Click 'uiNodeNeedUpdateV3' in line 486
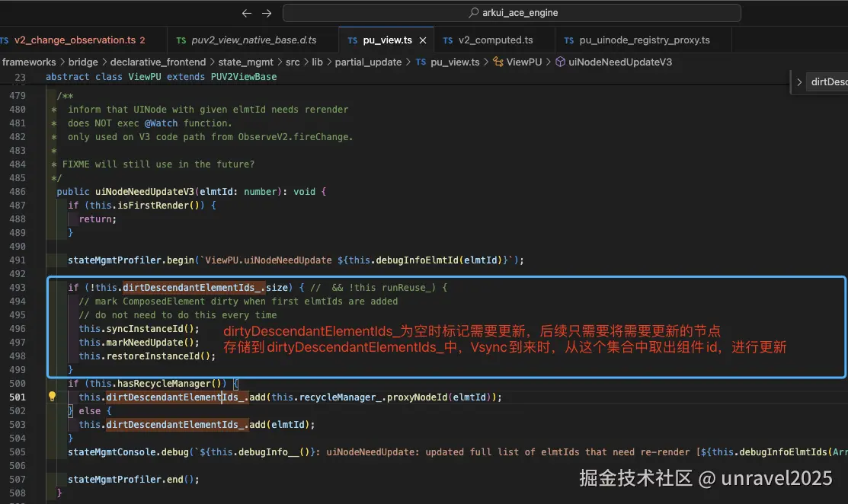Image resolution: width=848 pixels, height=504 pixels. (x=145, y=192)
